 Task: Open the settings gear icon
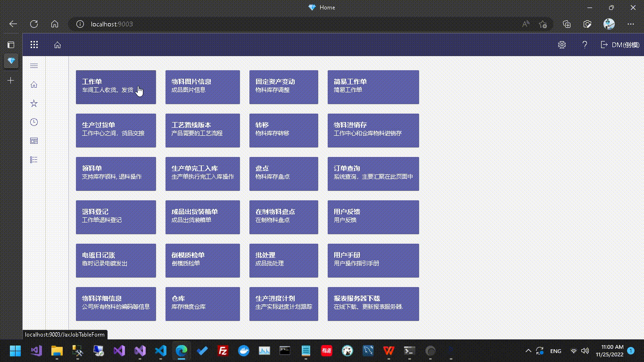[561, 45]
